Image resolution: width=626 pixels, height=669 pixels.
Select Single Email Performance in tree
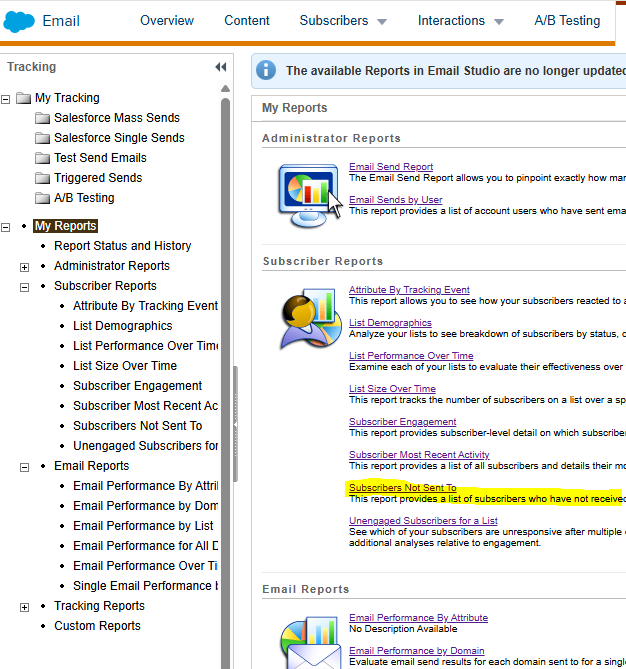tap(145, 586)
